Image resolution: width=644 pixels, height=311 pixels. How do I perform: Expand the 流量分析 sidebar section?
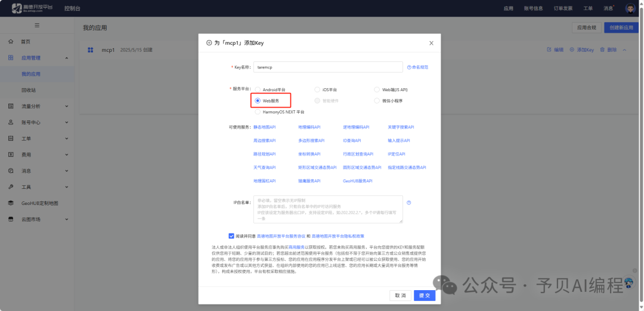[67, 106]
